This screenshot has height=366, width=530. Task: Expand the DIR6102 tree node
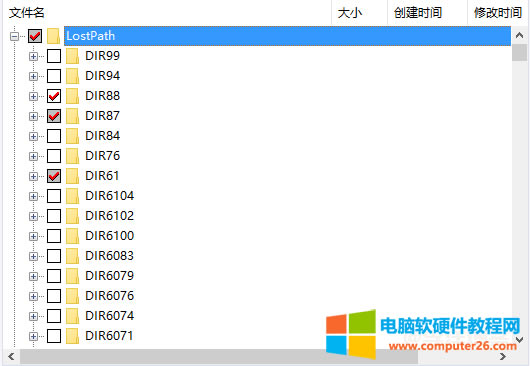[33, 216]
